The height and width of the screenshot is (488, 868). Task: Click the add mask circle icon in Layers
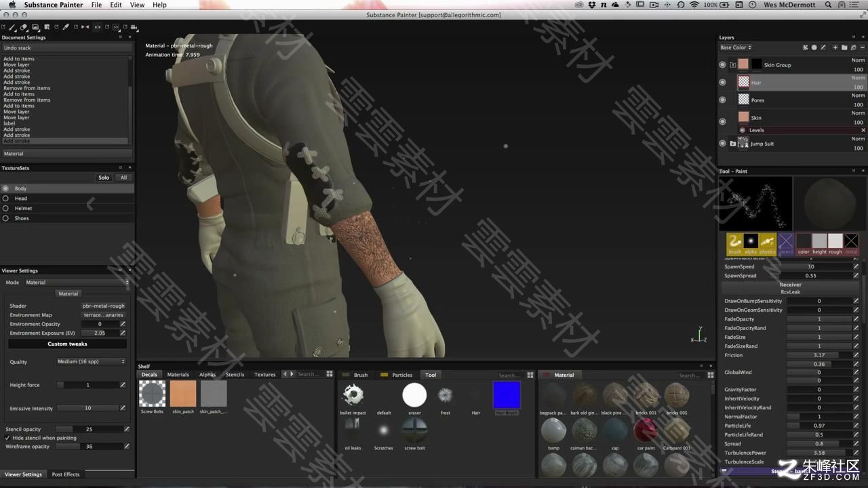[x=814, y=47]
